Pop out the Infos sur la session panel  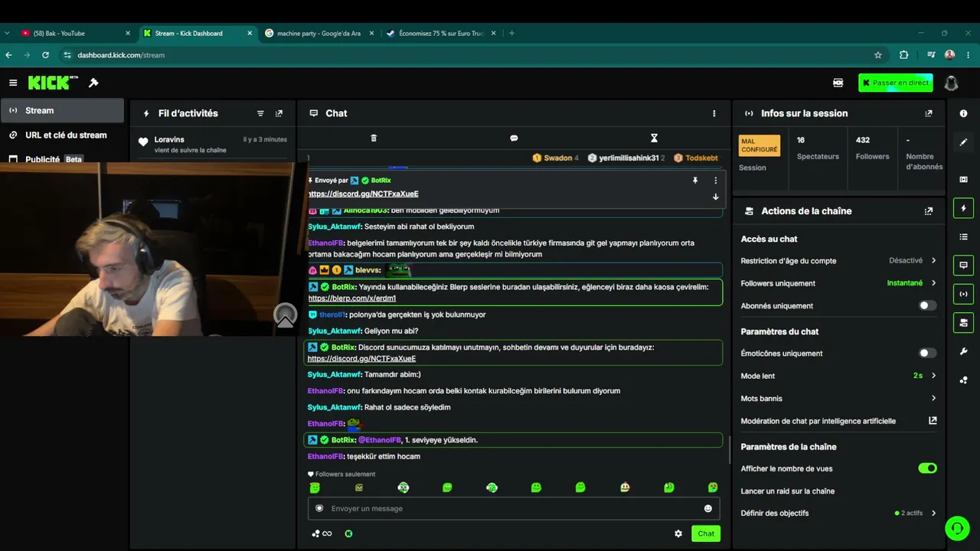[929, 113]
